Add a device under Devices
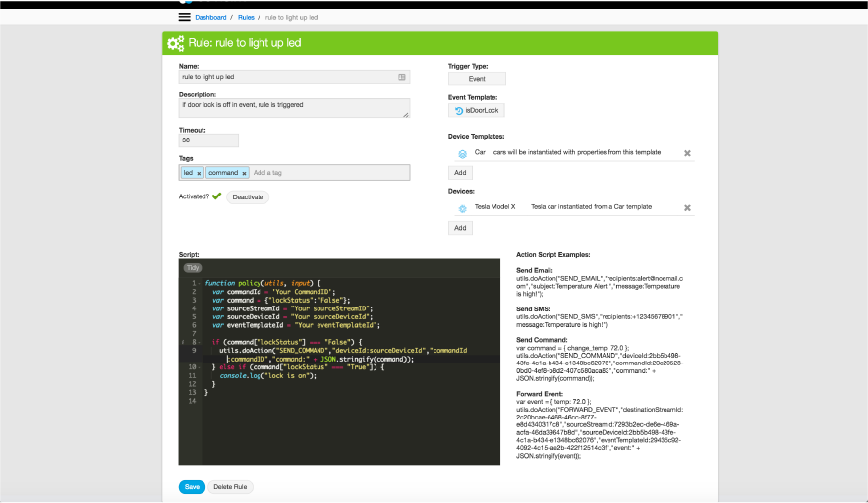Image resolution: width=868 pixels, height=503 pixels. pyautogui.click(x=460, y=228)
